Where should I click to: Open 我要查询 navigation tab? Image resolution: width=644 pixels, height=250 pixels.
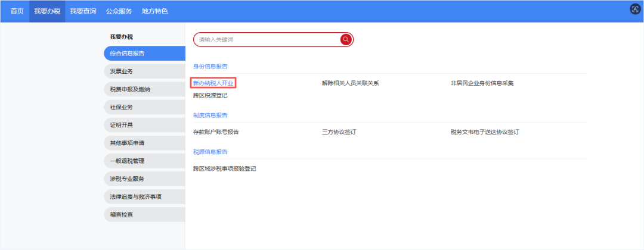83,11
